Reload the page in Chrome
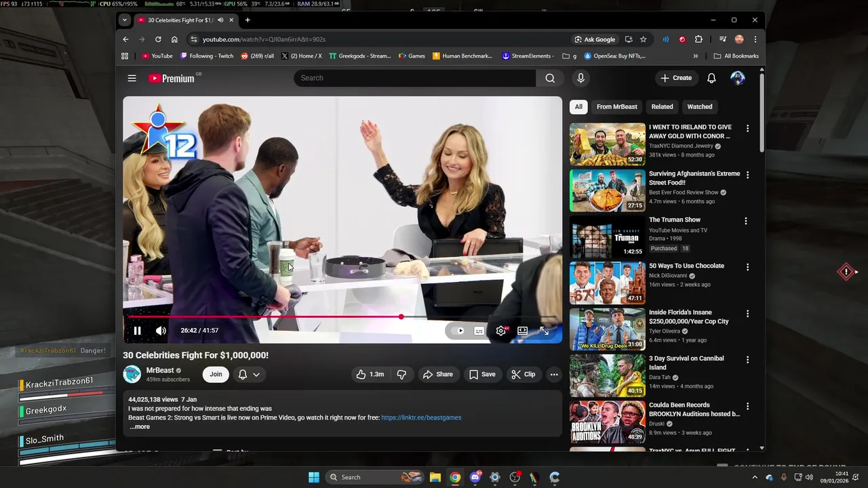868x488 pixels. point(158,39)
